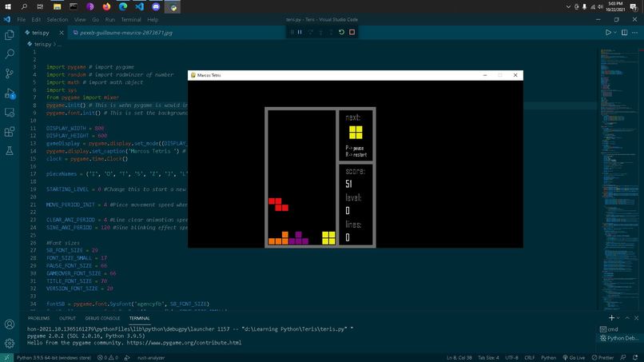
Task: Select the TERMINAL panel tab
Action: click(x=139, y=318)
